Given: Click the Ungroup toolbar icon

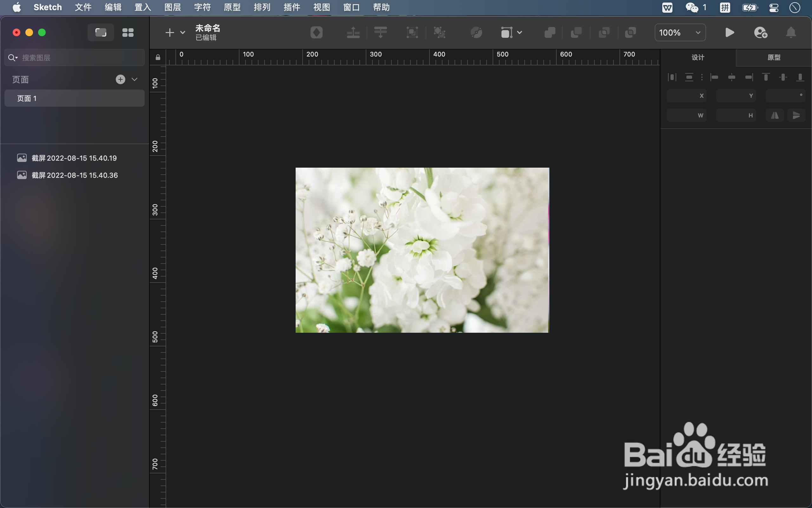Looking at the screenshot, I should click(x=440, y=33).
